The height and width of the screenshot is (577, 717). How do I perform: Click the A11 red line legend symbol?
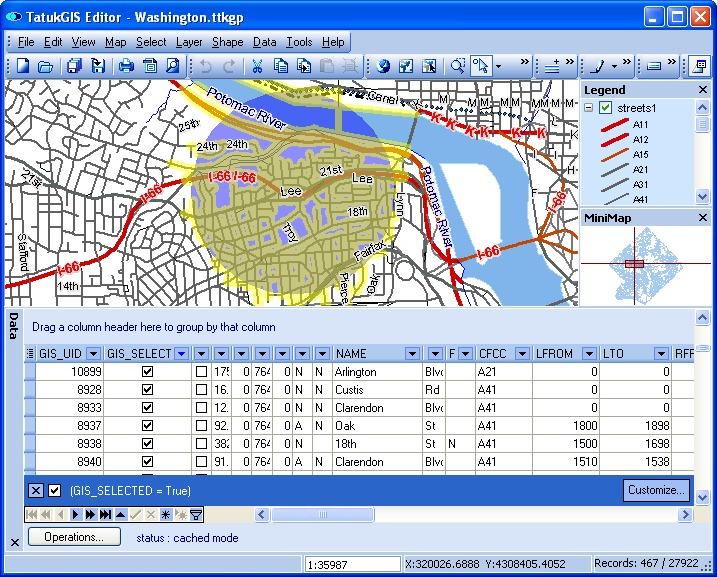coord(615,124)
